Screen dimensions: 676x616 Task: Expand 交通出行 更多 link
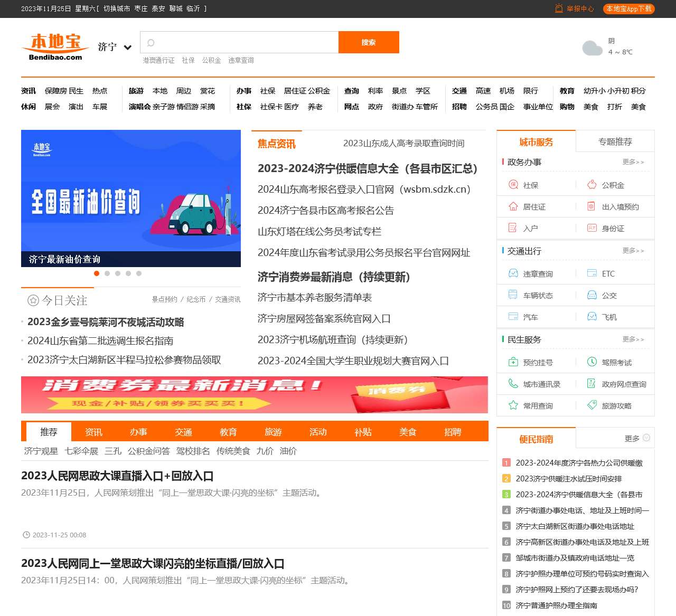coord(633,251)
